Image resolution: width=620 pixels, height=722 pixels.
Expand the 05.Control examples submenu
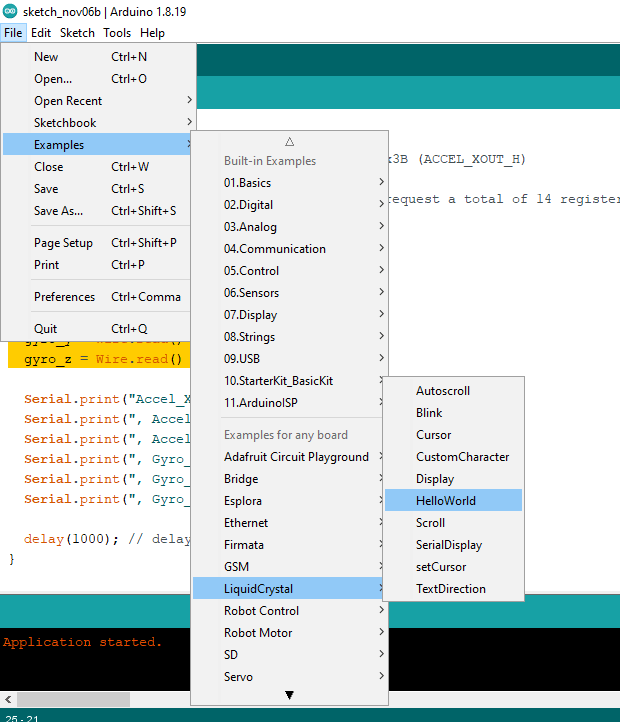289,271
